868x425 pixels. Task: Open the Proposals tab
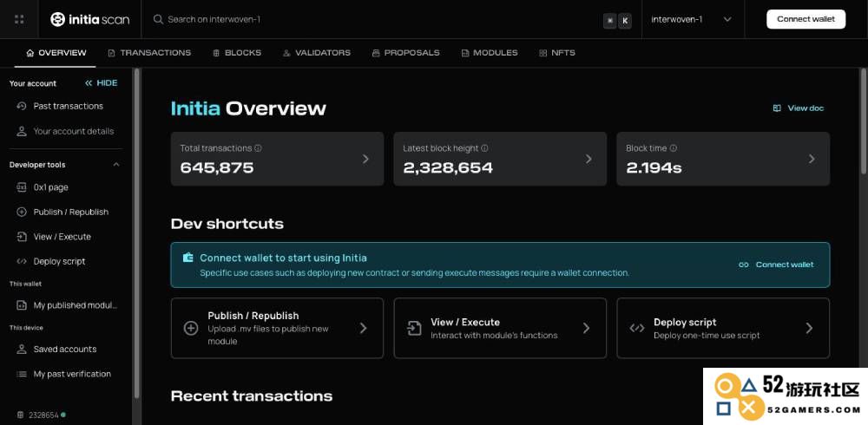405,53
